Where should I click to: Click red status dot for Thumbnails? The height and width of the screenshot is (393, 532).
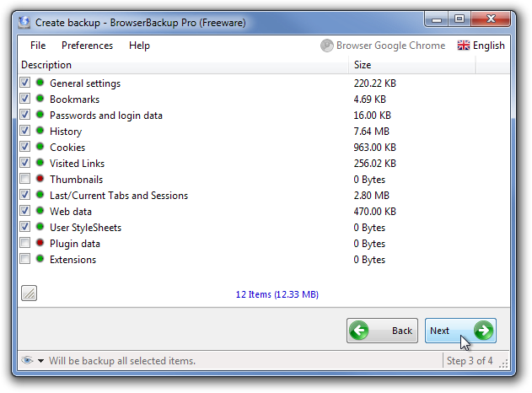pyautogui.click(x=40, y=179)
